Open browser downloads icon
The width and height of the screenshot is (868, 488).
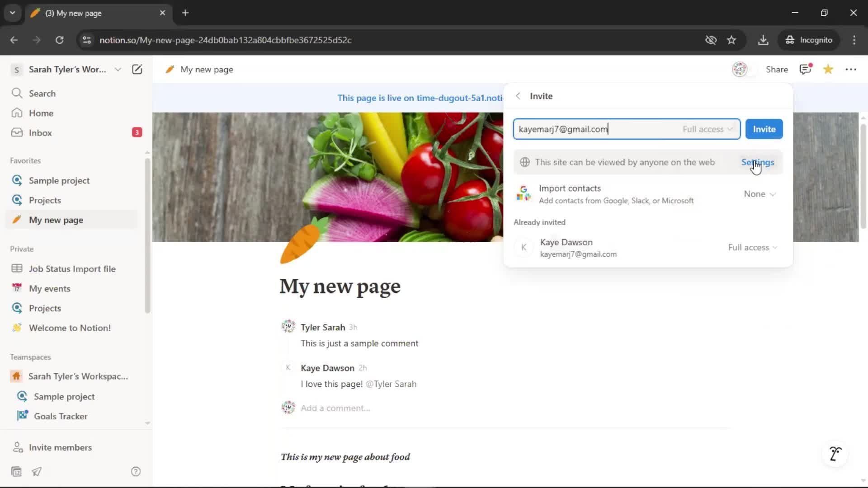(763, 40)
